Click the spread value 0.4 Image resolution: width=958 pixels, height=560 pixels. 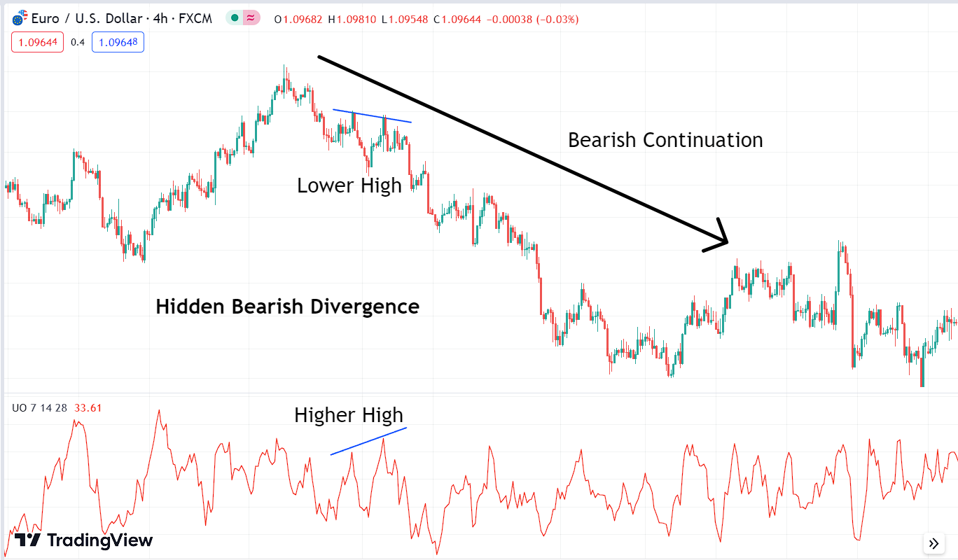pyautogui.click(x=78, y=43)
